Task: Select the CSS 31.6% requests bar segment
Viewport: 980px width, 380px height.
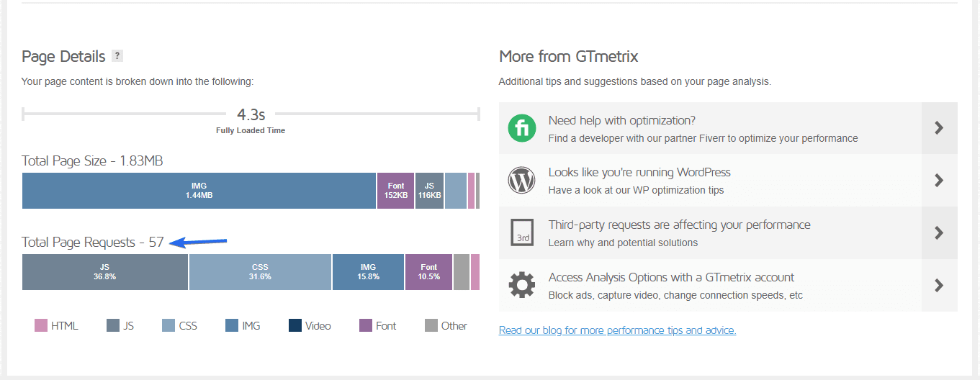Action: (x=260, y=272)
